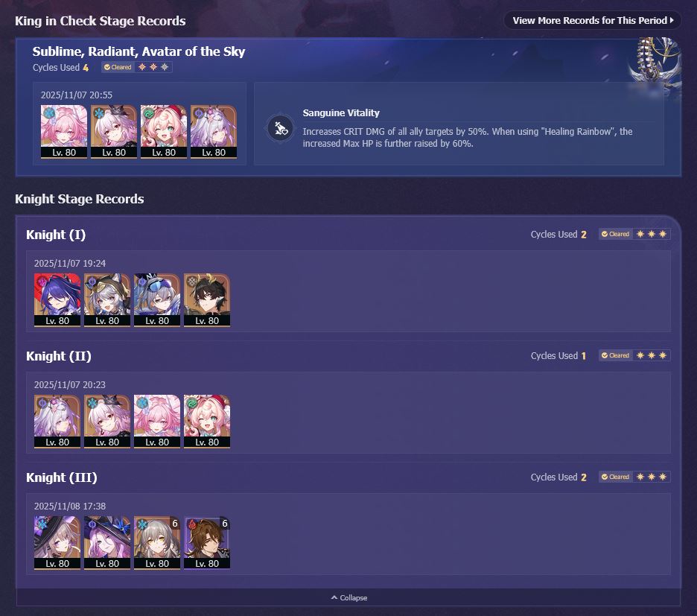Select the dark-haired male in Knight (I) team
The width and height of the screenshot is (697, 616).
[x=207, y=300]
